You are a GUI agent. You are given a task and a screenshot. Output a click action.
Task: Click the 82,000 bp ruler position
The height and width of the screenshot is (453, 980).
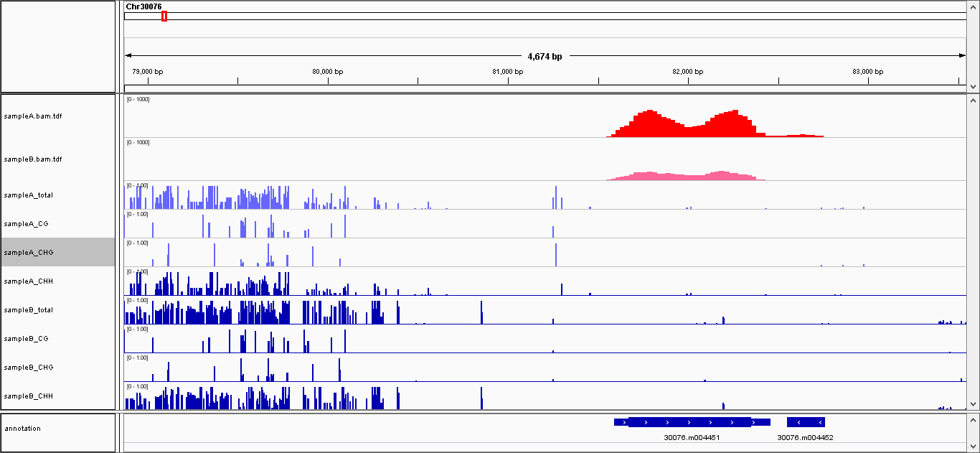pyautogui.click(x=689, y=72)
